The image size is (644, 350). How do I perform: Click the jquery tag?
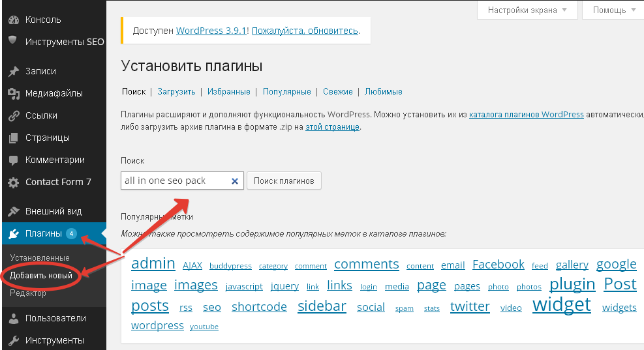tap(284, 286)
